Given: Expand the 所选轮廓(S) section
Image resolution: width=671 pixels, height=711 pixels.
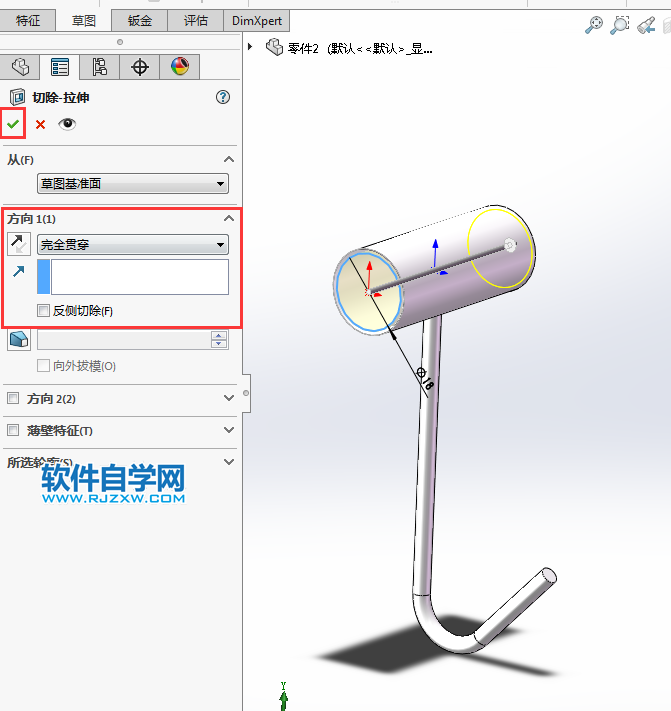Looking at the screenshot, I should [229, 462].
